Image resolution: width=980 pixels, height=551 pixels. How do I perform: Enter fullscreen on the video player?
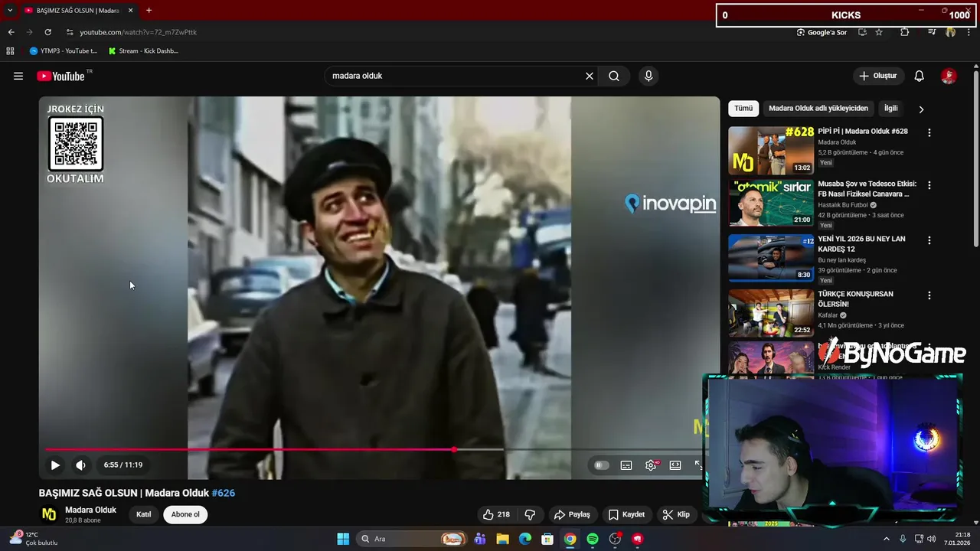(x=698, y=465)
